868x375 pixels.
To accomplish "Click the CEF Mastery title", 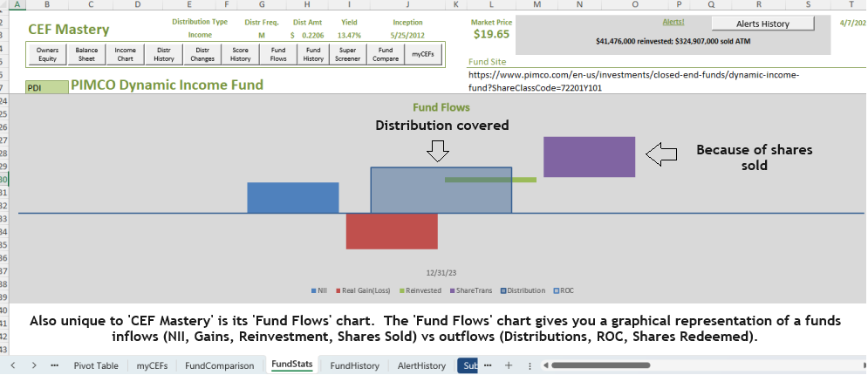I will click(x=69, y=30).
